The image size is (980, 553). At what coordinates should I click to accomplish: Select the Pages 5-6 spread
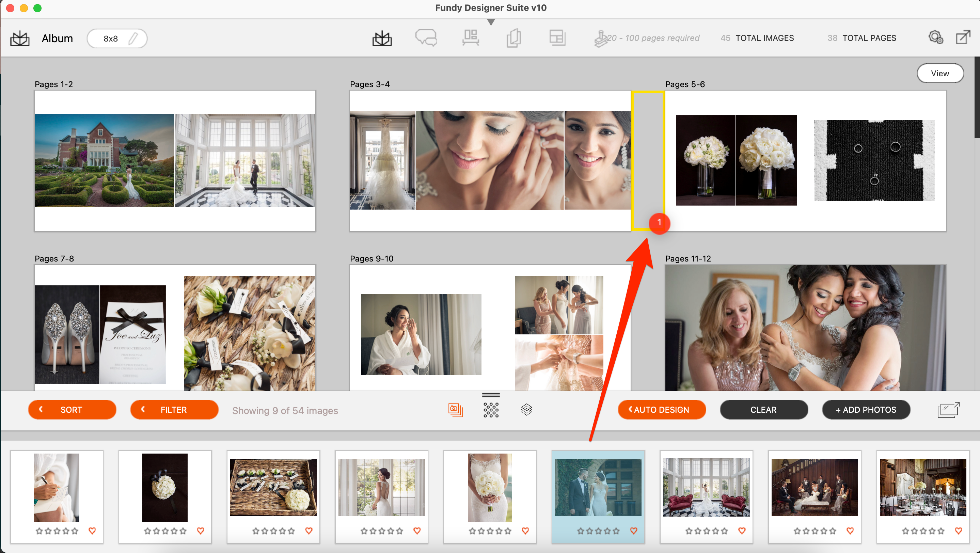(805, 160)
